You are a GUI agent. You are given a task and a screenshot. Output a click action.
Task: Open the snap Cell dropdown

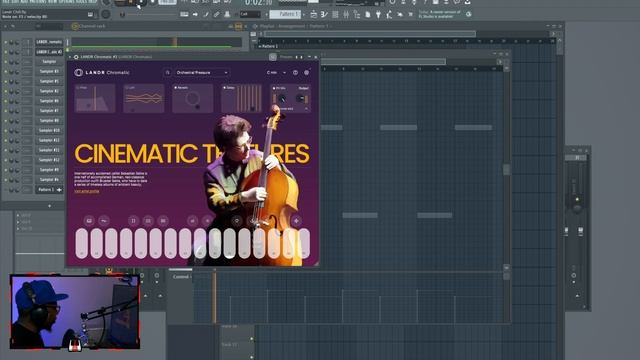point(250,14)
